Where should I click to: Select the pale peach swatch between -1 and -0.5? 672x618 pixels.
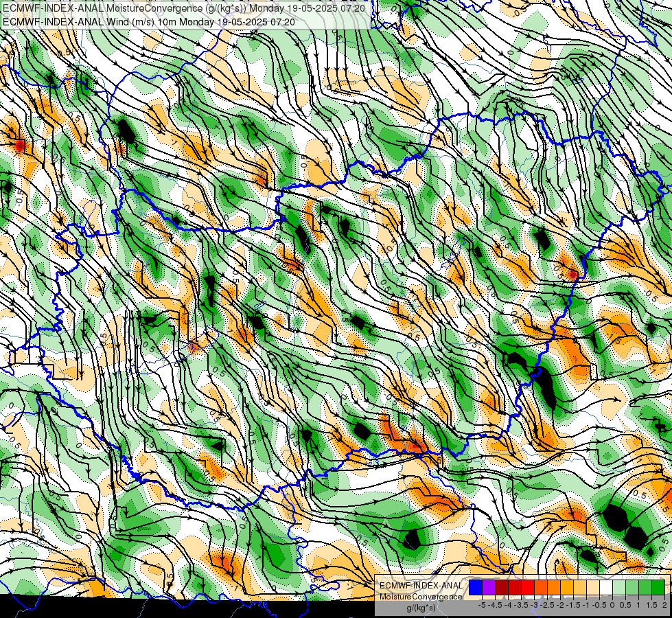point(593,588)
